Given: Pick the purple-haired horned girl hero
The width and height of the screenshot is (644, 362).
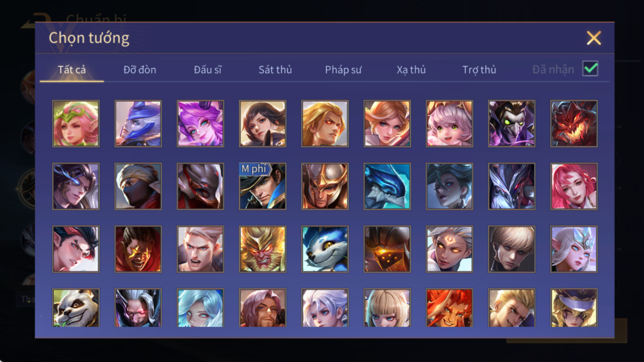Looking at the screenshot, I should (x=201, y=124).
